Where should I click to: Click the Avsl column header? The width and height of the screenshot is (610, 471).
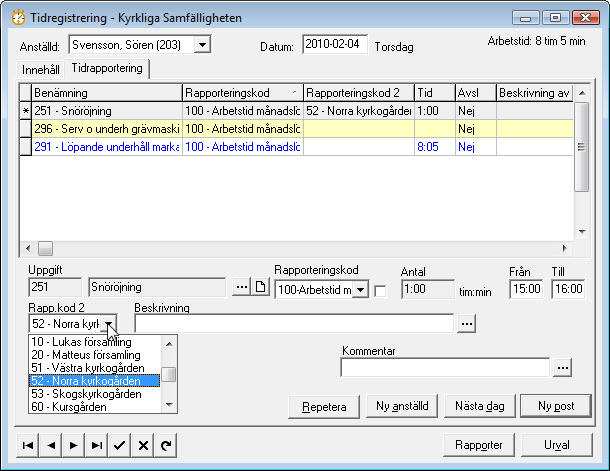click(476, 93)
